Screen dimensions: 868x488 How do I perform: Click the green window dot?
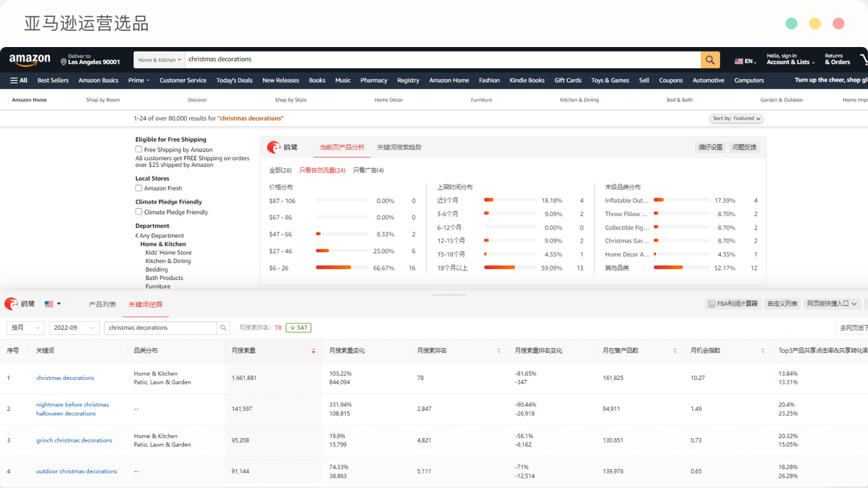pos(791,24)
